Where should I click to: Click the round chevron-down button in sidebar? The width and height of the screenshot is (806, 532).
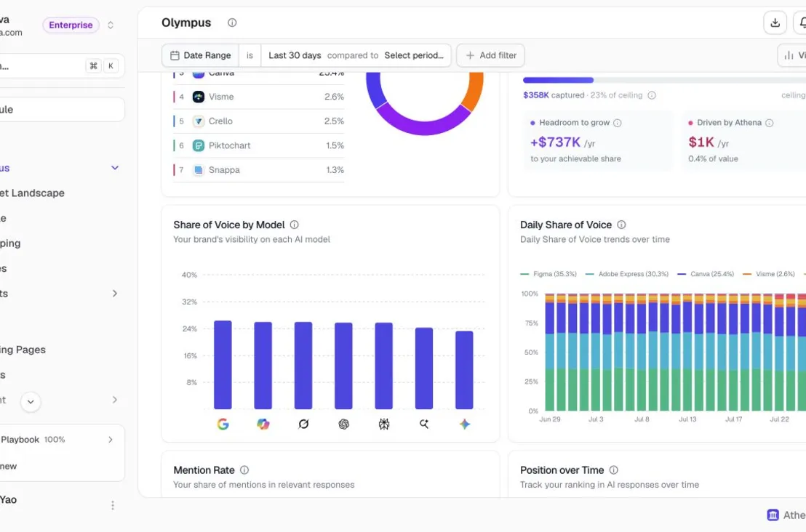click(x=31, y=402)
